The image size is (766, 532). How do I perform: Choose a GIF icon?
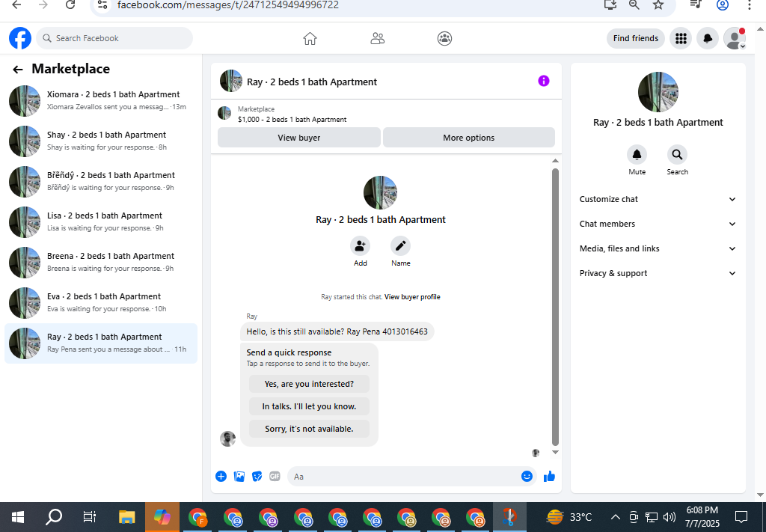pyautogui.click(x=275, y=477)
